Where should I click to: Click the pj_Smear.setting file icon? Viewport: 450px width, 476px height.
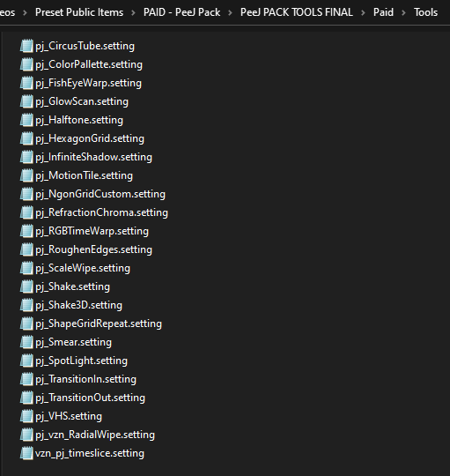(26, 342)
